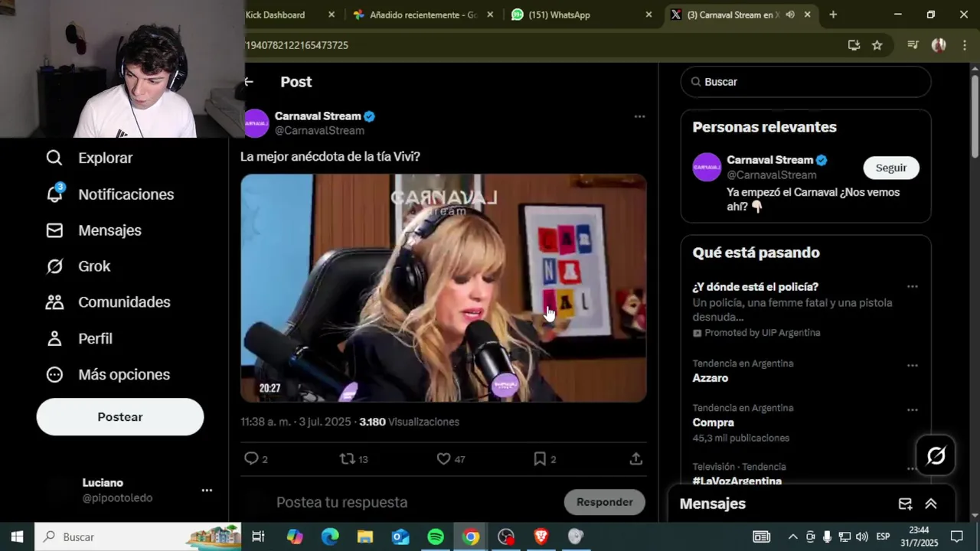This screenshot has width=980, height=551.
Task: Open Brave browser from taskbar
Action: pyautogui.click(x=541, y=537)
